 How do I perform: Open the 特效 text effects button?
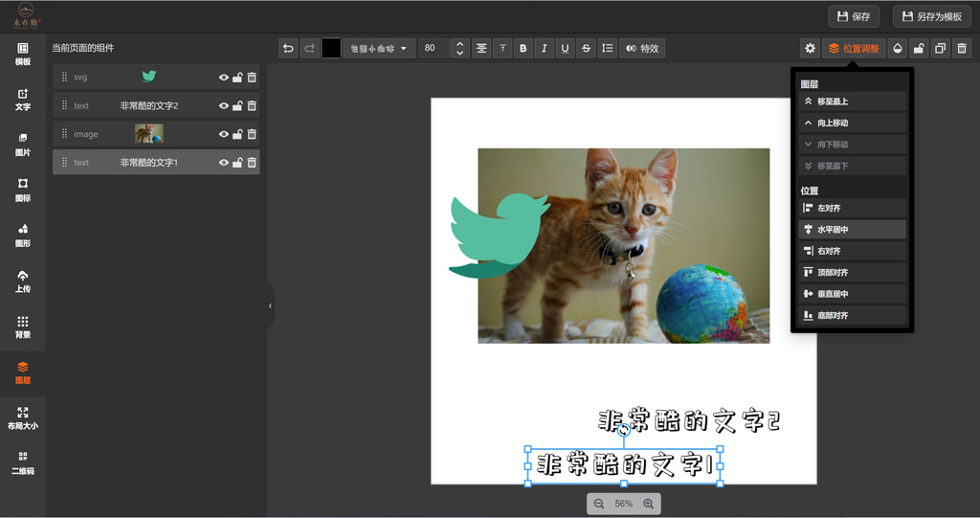pos(642,48)
